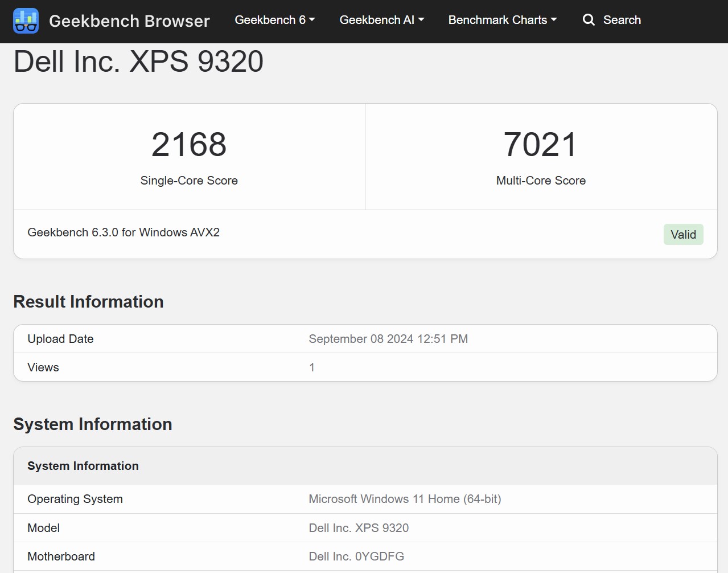The height and width of the screenshot is (573, 728).
Task: Select the single-core score 2168
Action: click(x=189, y=144)
